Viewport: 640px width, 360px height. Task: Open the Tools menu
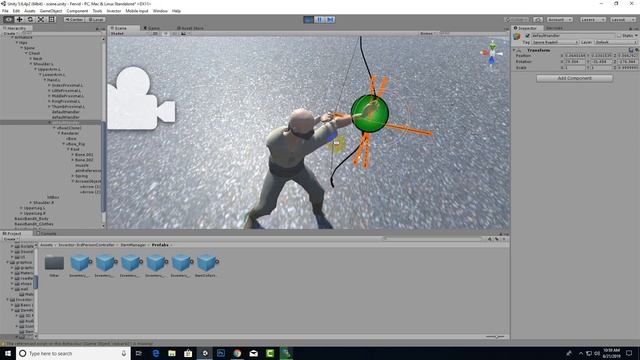click(97, 11)
